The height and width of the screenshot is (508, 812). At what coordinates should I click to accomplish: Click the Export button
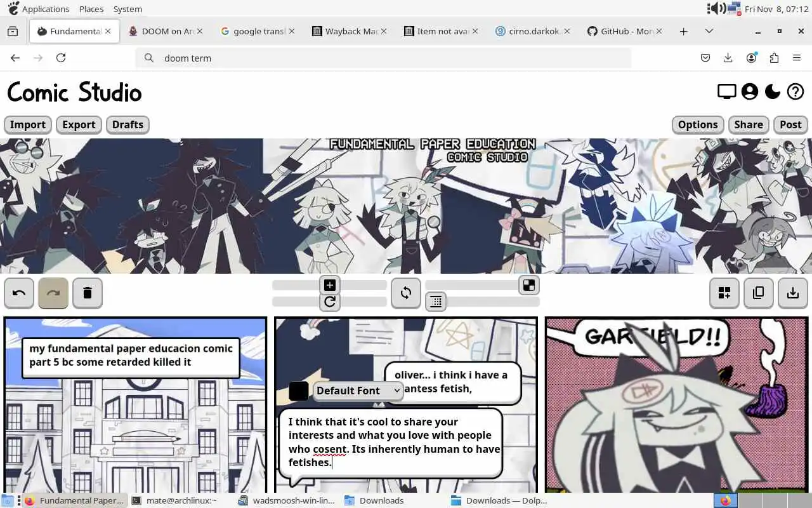point(79,124)
